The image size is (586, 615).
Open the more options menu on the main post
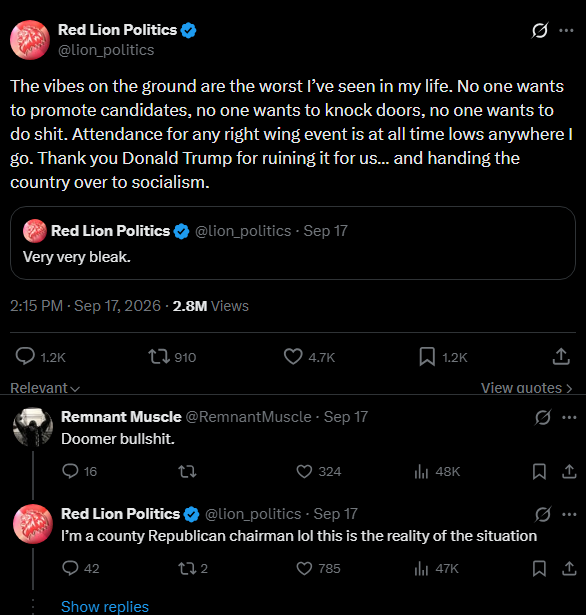[x=566, y=31]
